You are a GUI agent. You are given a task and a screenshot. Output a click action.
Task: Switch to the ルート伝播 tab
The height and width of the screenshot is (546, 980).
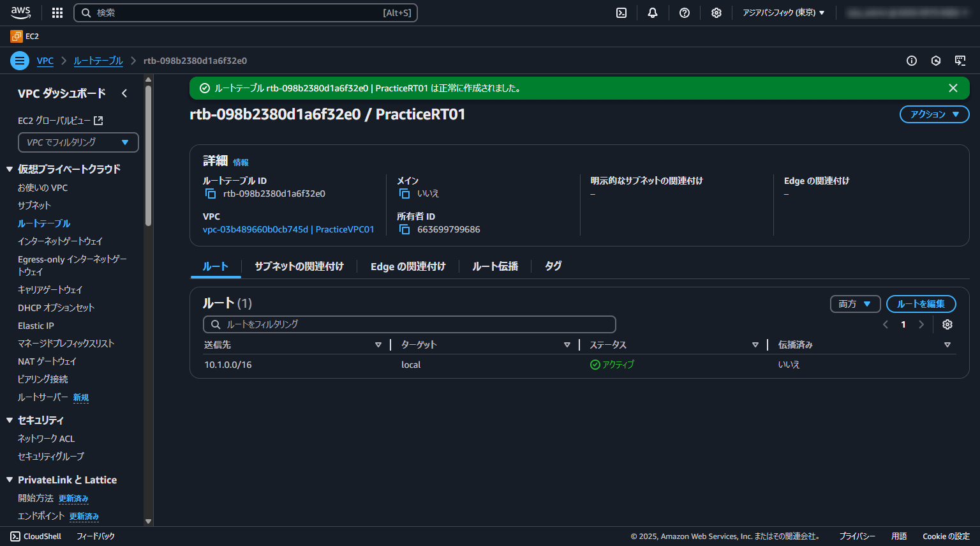tap(495, 266)
